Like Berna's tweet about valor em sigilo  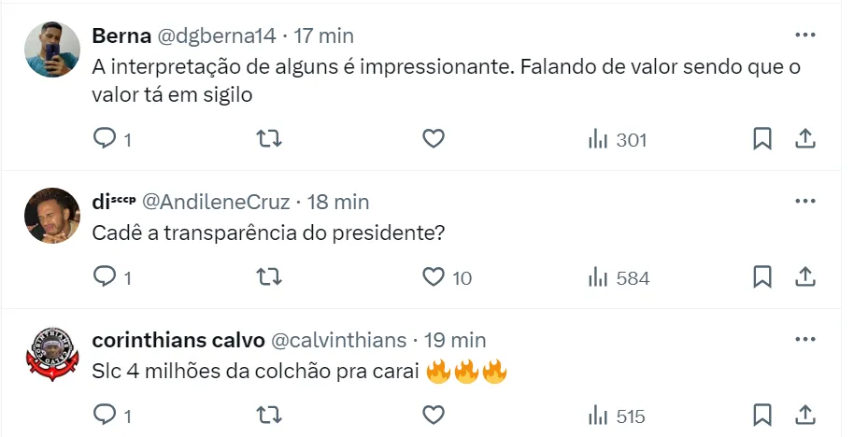coord(433,139)
